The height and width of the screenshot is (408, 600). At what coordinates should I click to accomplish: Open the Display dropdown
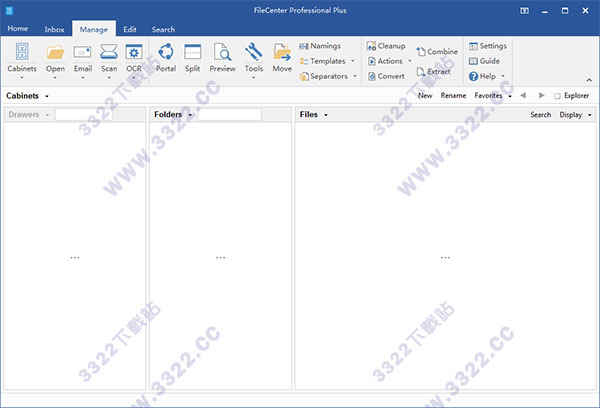(575, 115)
